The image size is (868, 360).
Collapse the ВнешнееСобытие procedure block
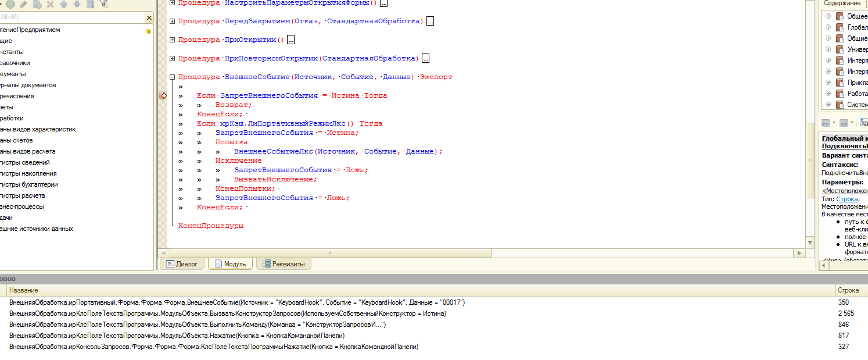172,77
